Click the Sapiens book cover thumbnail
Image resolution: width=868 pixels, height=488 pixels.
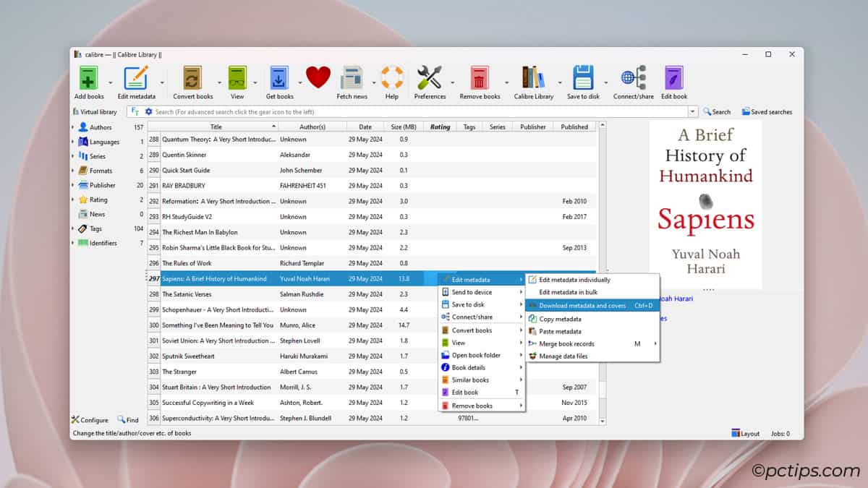pyautogui.click(x=705, y=205)
